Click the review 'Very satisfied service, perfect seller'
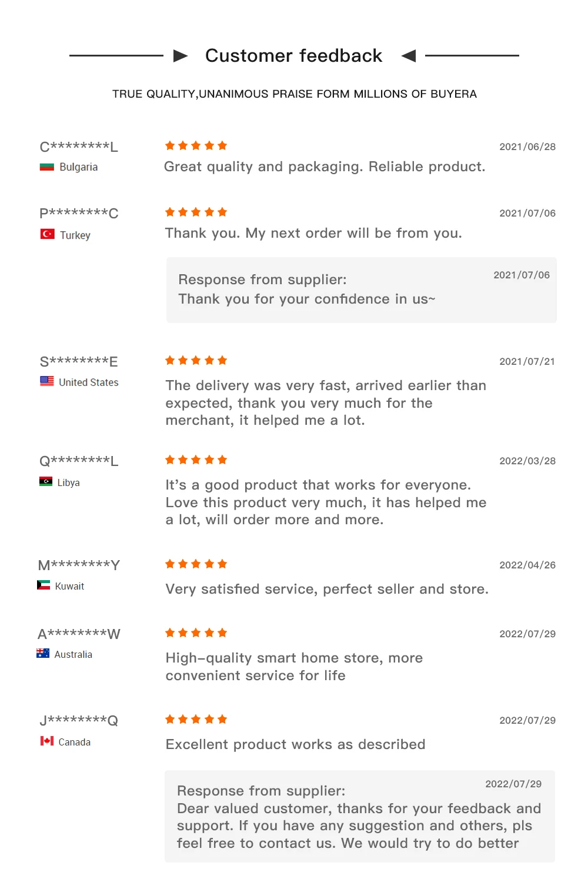588x882 pixels. click(327, 589)
